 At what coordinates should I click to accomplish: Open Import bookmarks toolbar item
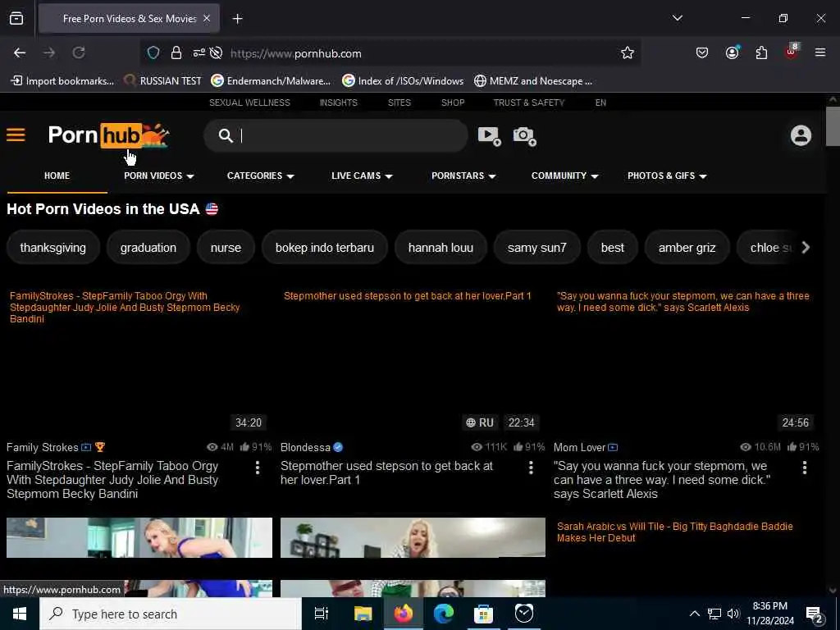click(62, 81)
